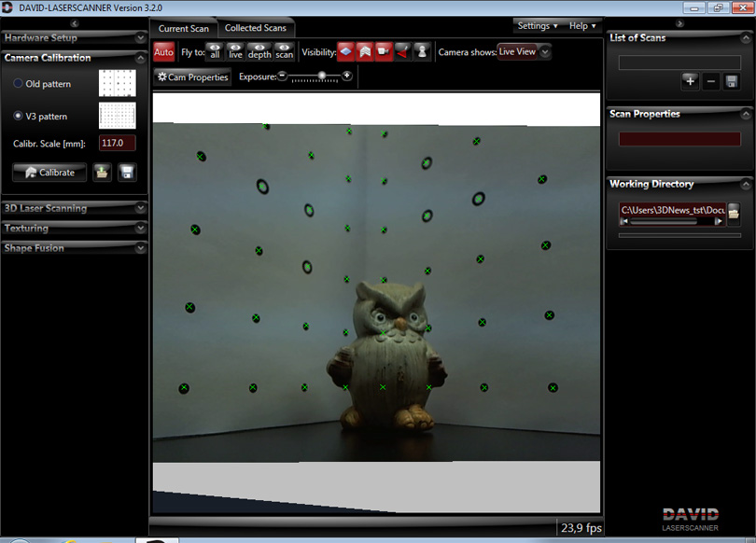Save camera calibration with the floppy icon
The image size is (756, 543).
127,173
